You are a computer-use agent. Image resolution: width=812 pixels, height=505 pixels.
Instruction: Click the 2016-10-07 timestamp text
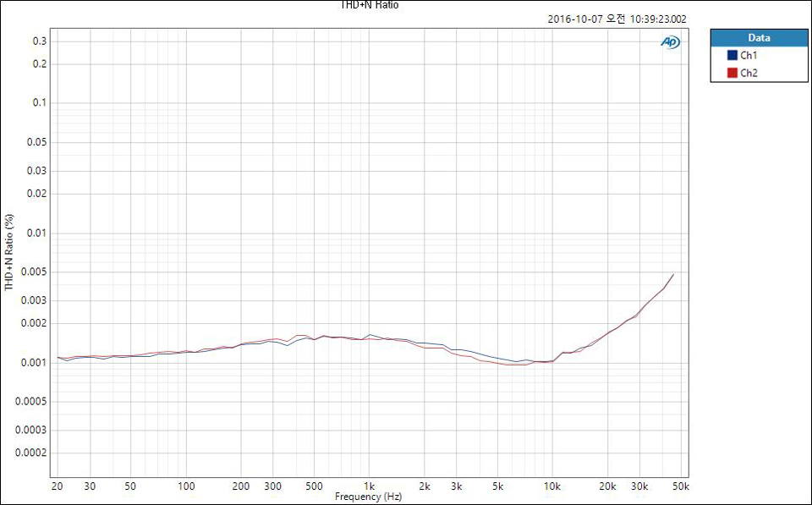pyautogui.click(x=617, y=19)
